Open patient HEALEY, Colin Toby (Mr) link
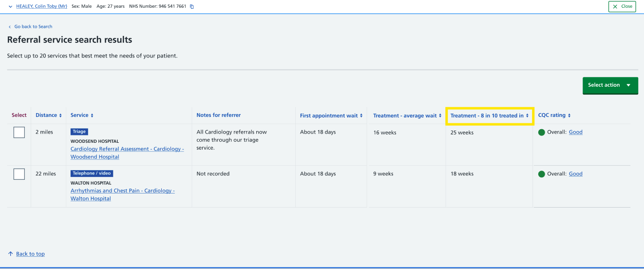This screenshot has height=269, width=644. (x=41, y=6)
